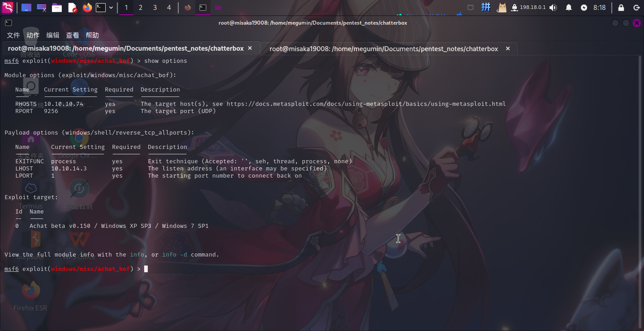
Task: Open the network connection icon near 198.18.0.1
Action: (x=515, y=8)
